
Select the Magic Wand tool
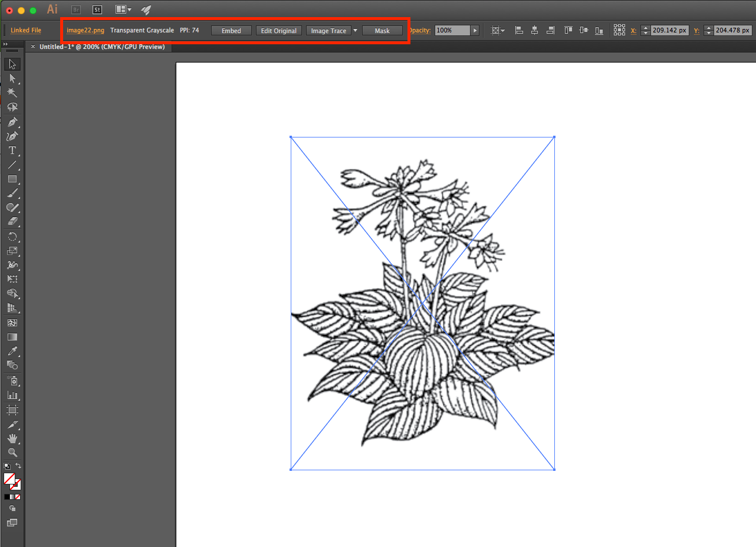12,93
